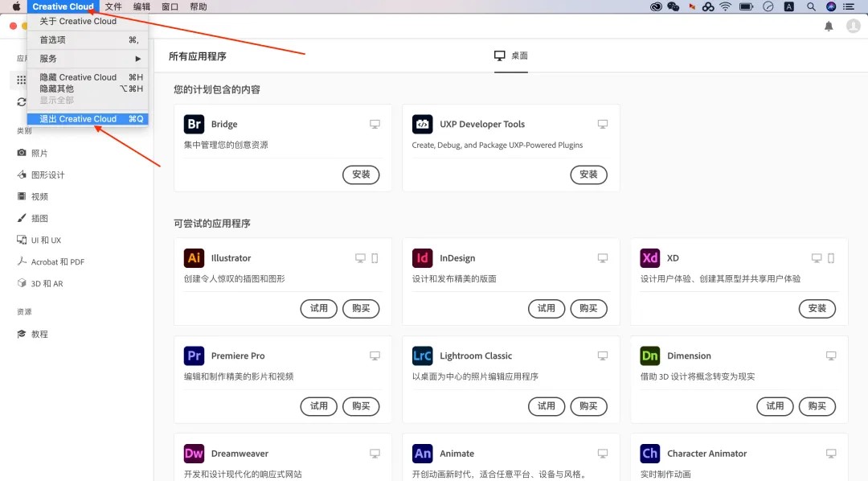
Task: Click the UXP Developer Tools icon
Action: click(x=423, y=124)
